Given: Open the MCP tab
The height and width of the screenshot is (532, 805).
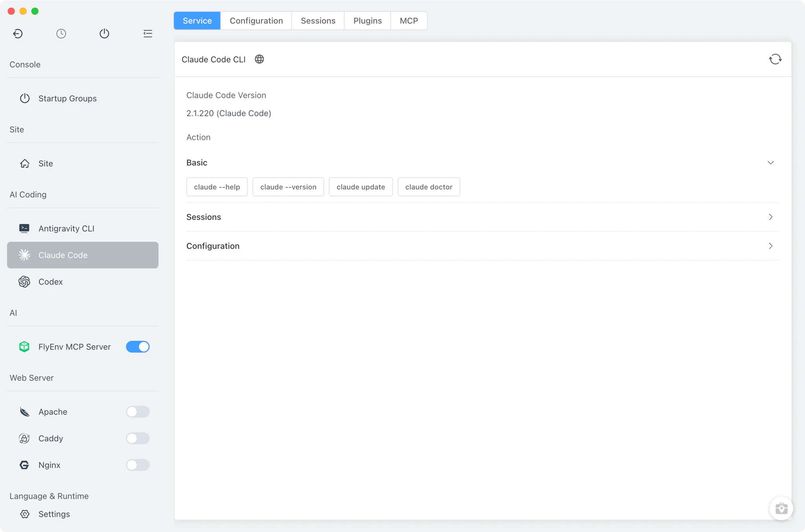Looking at the screenshot, I should (409, 20).
